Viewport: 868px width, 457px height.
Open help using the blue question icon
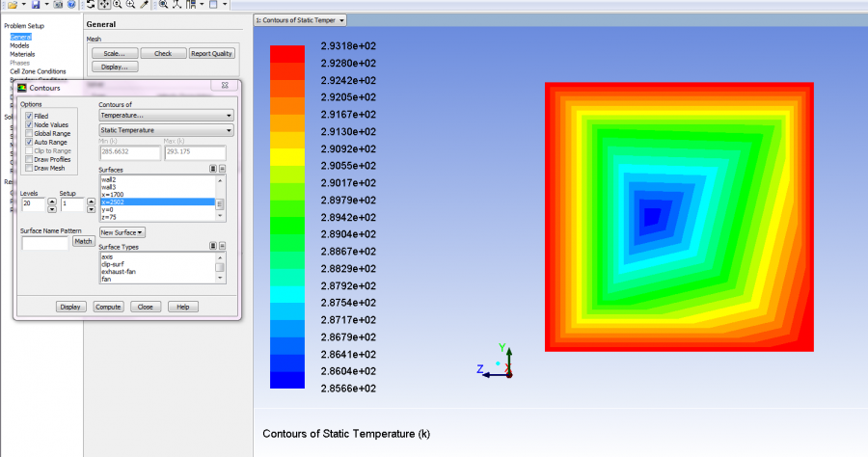[71, 5]
